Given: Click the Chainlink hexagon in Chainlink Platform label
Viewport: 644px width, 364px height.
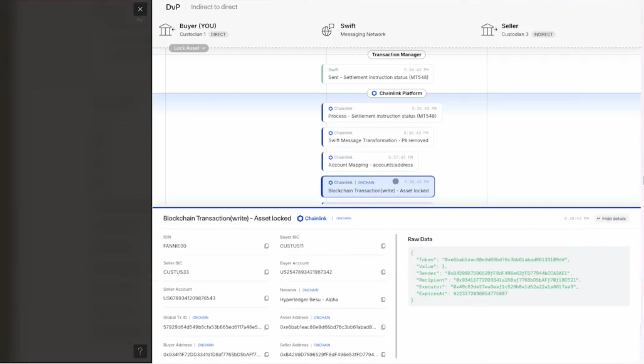Looking at the screenshot, I should tap(374, 93).
